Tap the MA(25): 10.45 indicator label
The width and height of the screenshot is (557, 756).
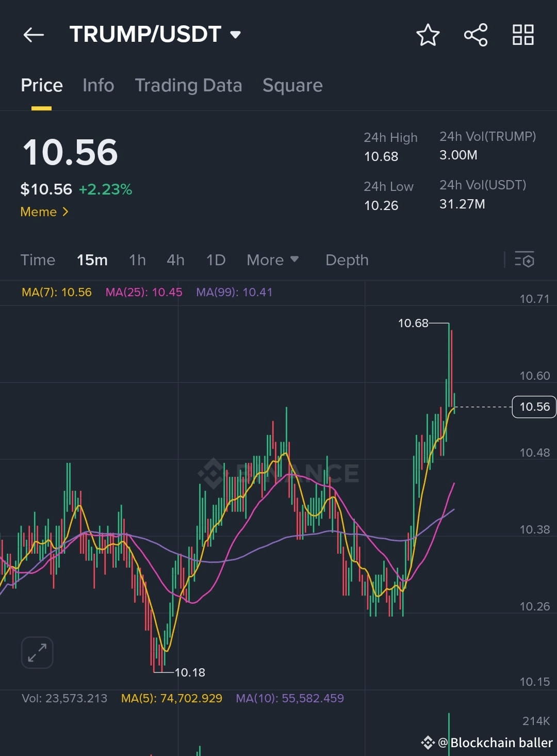(144, 292)
